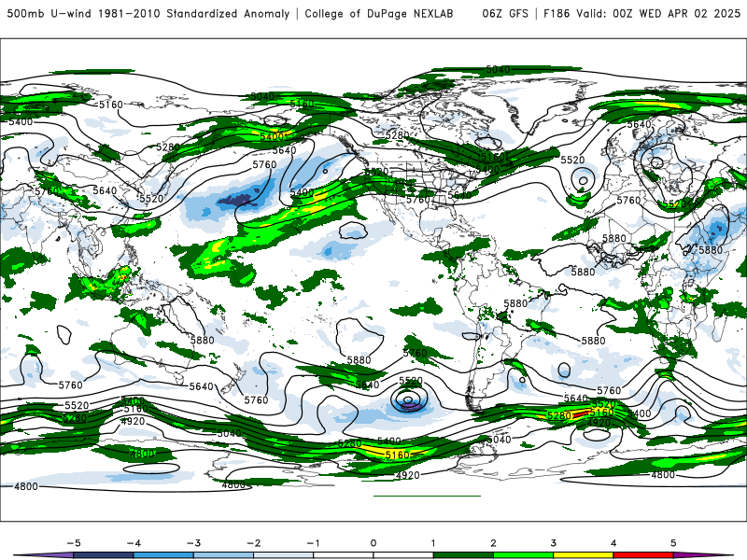This screenshot has width=747, height=560.
Task: Select the dark green colorbar segment between 1 and 2
Action: (463, 555)
